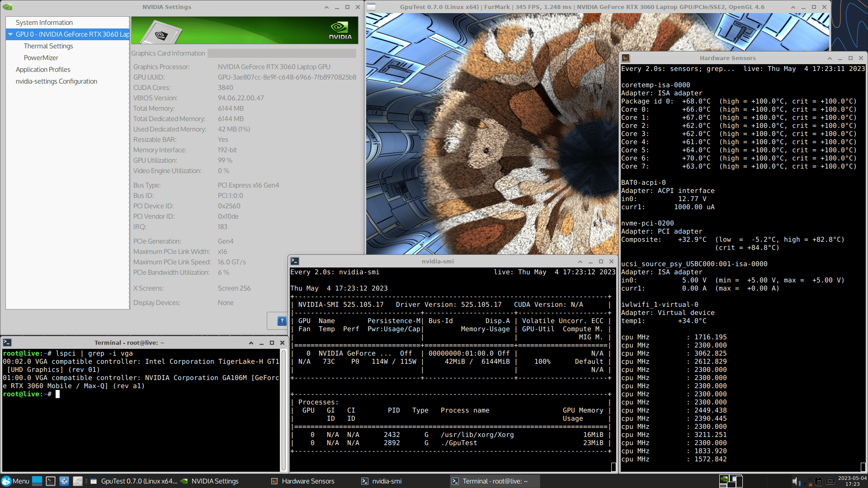
Task: Open Thermal Settings in the sidebar
Action: pos(48,46)
